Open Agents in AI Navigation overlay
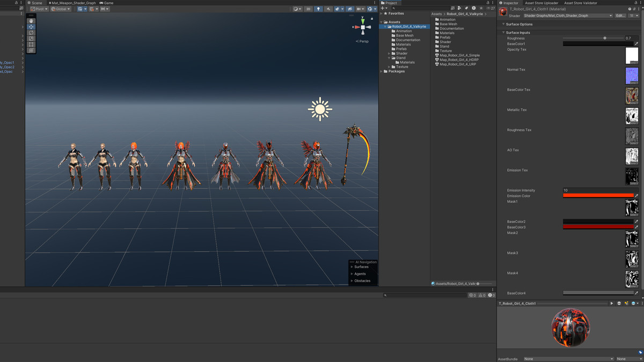Screen dimensions: 644x362 tap(360, 274)
